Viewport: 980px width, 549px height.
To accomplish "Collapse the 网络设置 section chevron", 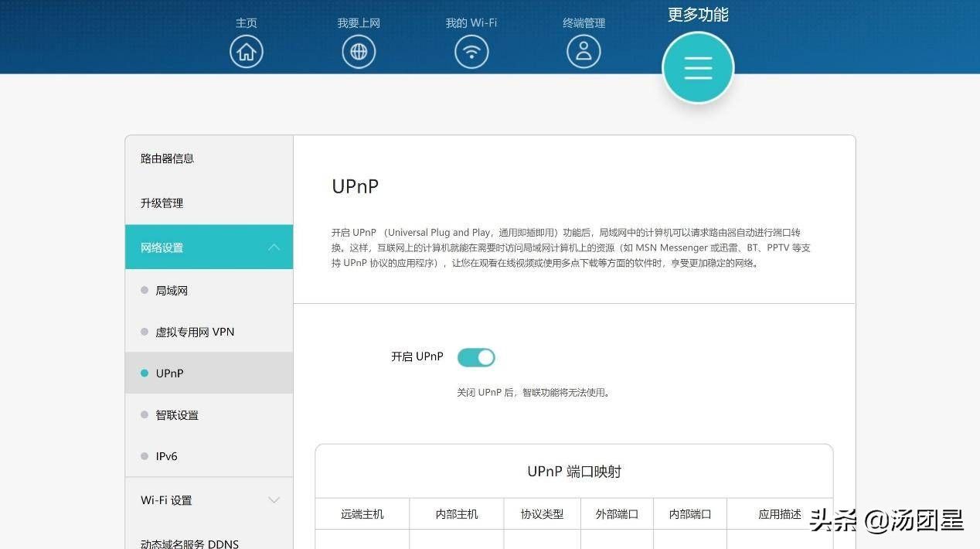I will pos(274,247).
